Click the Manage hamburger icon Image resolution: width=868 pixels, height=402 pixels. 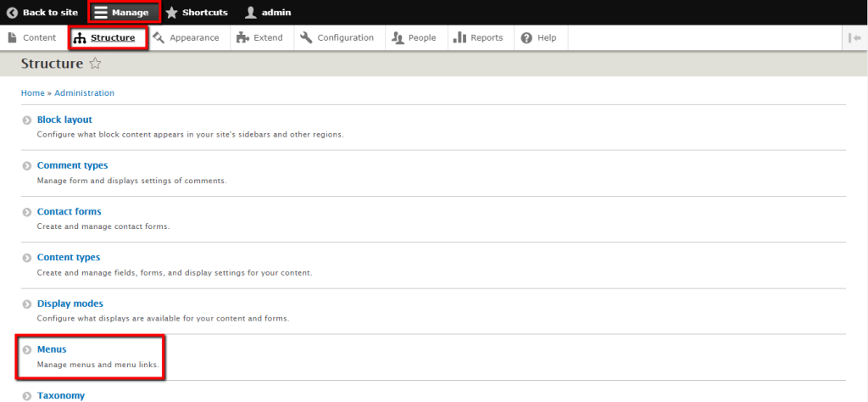point(101,12)
